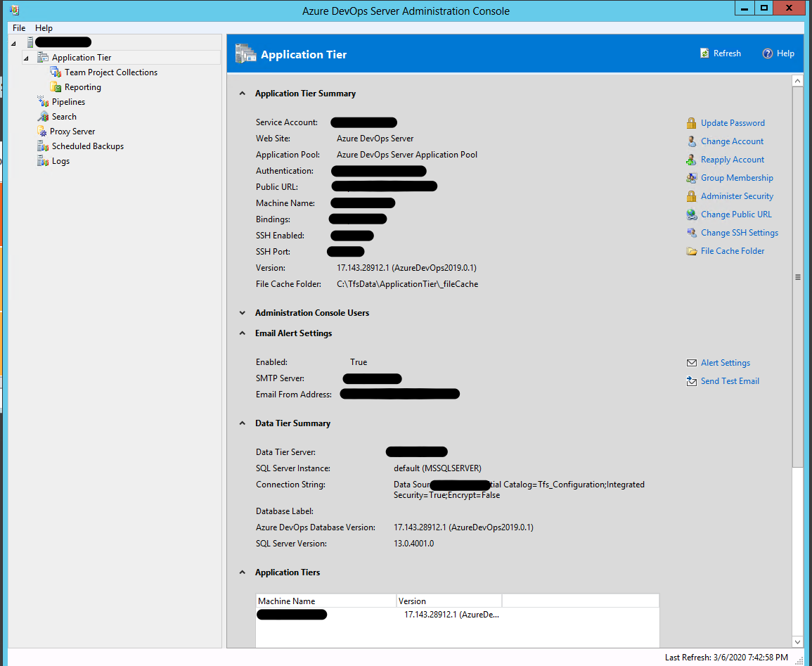812x666 pixels.
Task: Open the File menu
Action: click(x=19, y=28)
